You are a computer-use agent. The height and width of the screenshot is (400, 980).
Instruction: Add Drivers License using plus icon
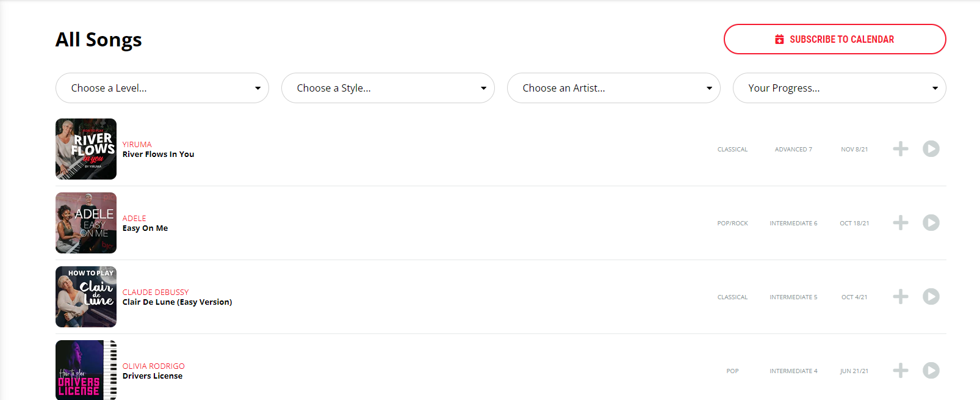[900, 371]
